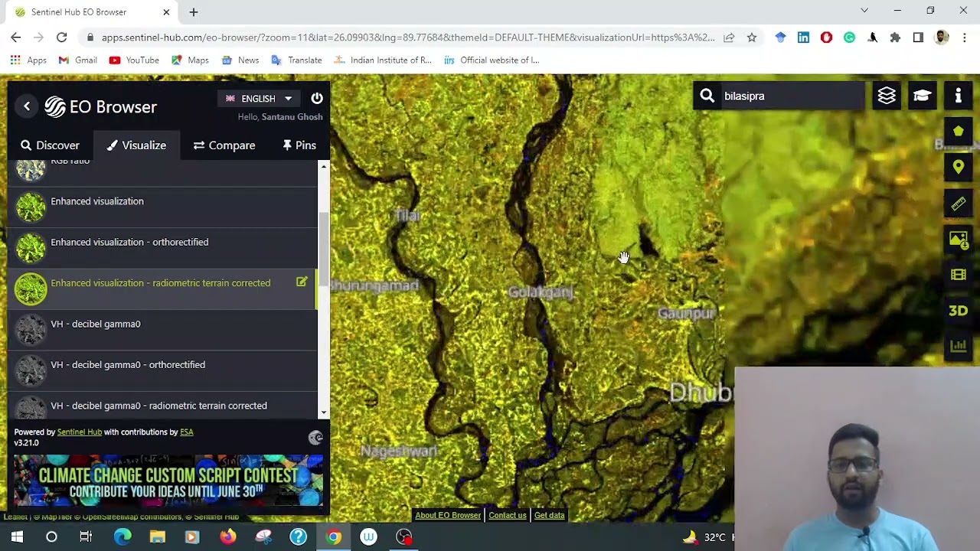Image resolution: width=980 pixels, height=551 pixels.
Task: Select the measure ruler tool
Action: 958,204
